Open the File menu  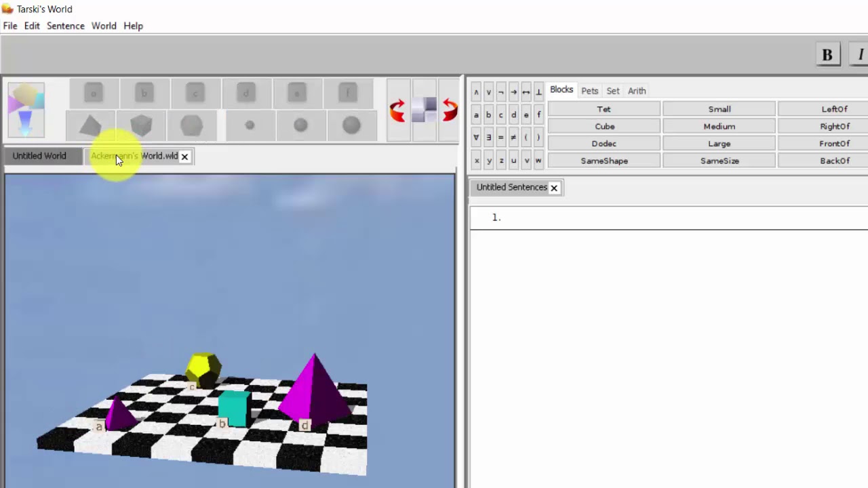pyautogui.click(x=10, y=26)
